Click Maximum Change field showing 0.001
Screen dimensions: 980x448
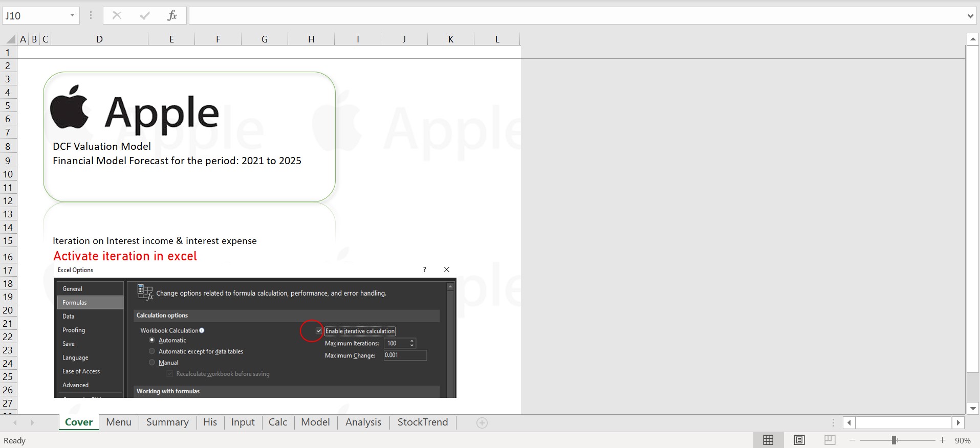point(405,355)
